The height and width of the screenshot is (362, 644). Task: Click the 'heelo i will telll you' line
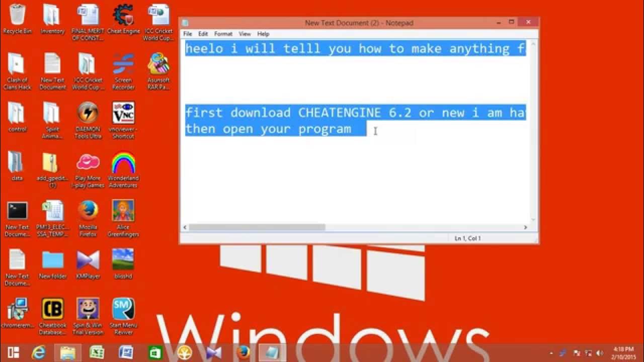coord(356,49)
